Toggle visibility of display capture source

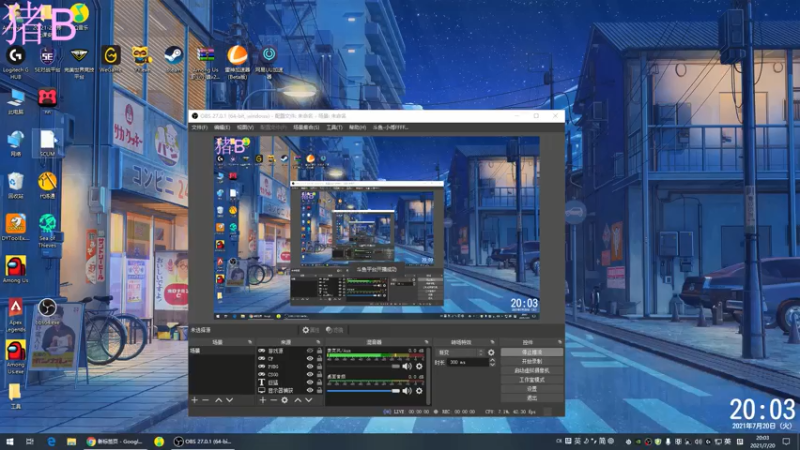coord(310,390)
